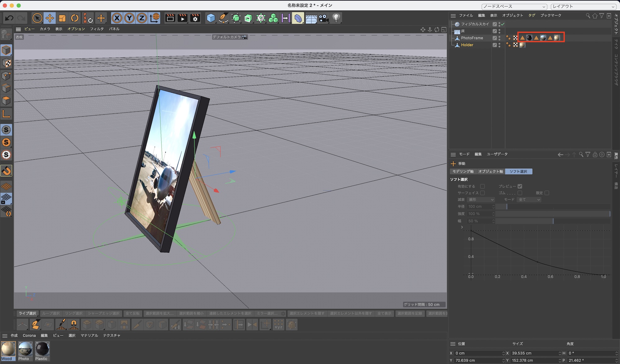Click the Undo arrow icon
Viewport: 620px width, 364px height.
coord(9,18)
